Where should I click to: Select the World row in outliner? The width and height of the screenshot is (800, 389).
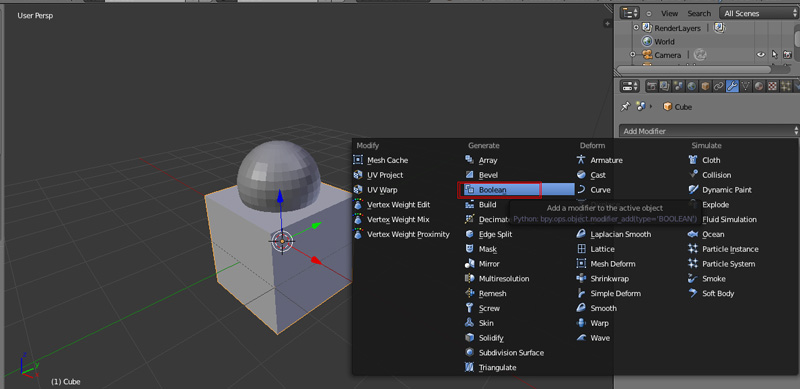[664, 41]
